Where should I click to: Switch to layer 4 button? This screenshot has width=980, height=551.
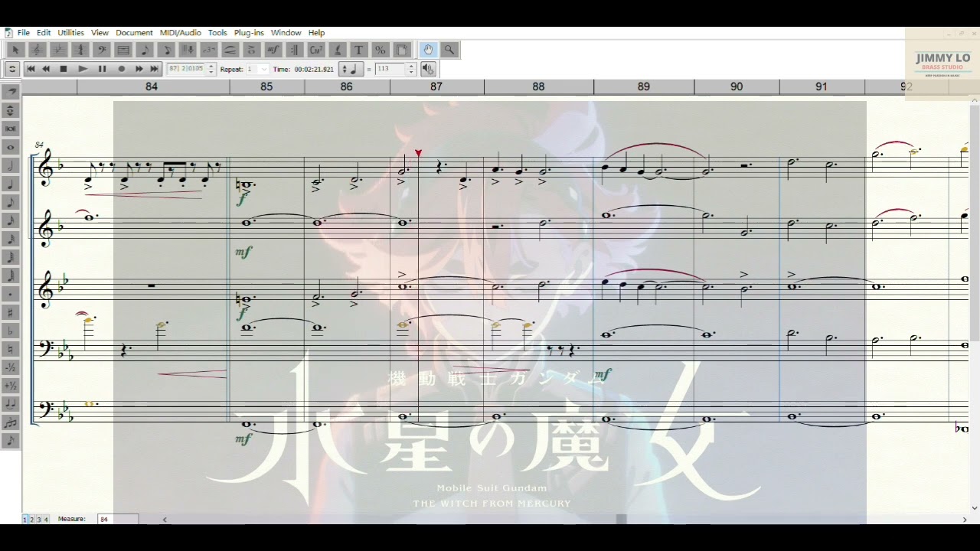(x=45, y=520)
